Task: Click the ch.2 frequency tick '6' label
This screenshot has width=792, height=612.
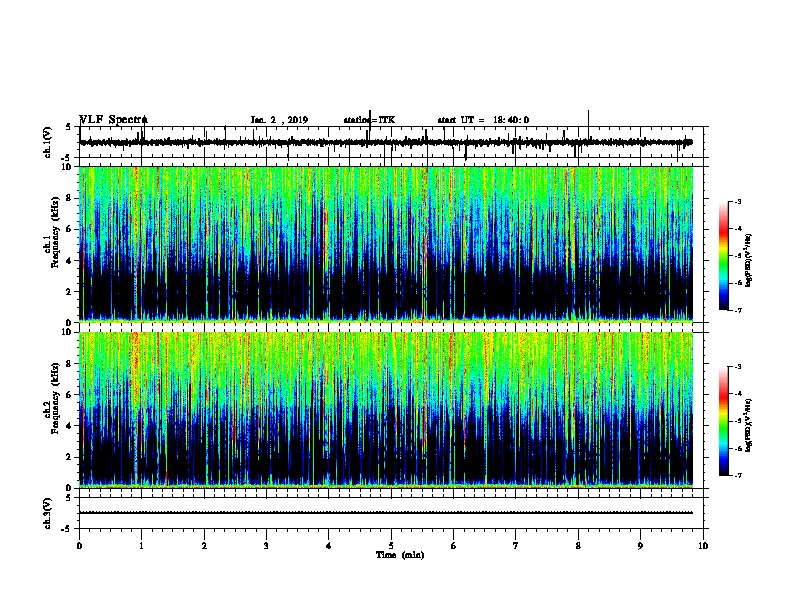Action: click(x=70, y=394)
